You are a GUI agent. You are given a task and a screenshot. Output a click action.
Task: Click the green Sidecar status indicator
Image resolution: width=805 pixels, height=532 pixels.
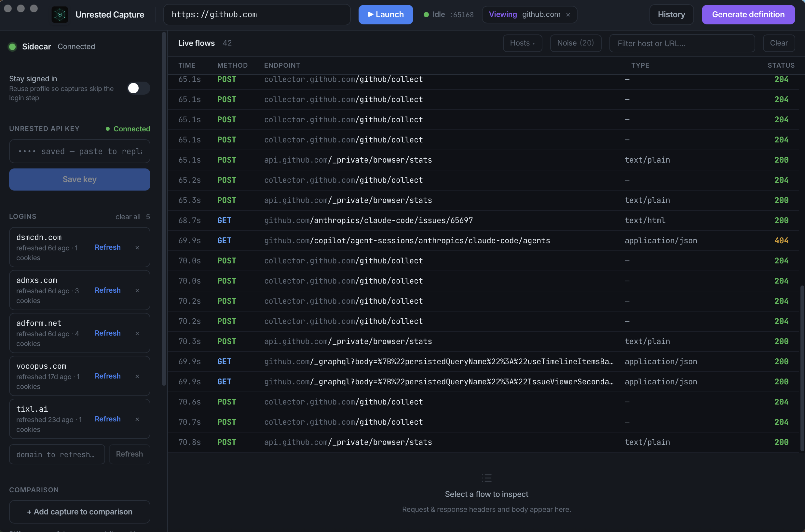(x=13, y=47)
